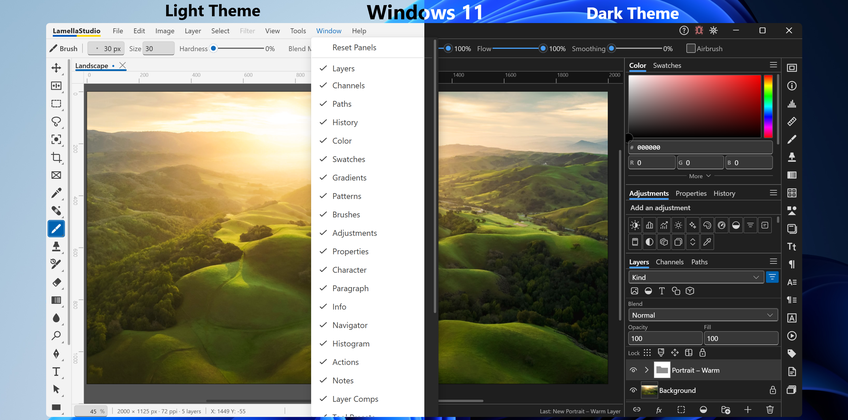Viewport: 848px width, 420px height.
Task: Click the Hardness slider handle
Action: click(213, 48)
